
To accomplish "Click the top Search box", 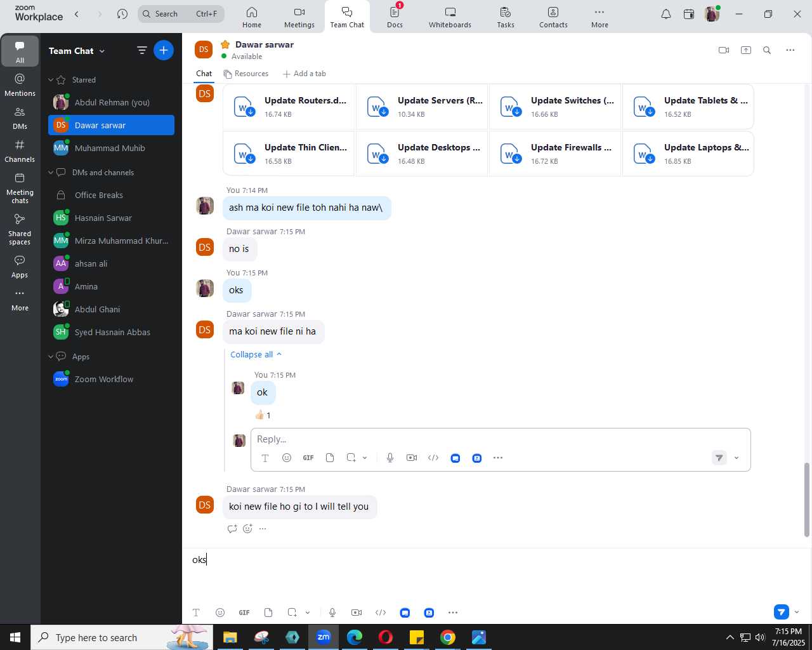I will click(181, 14).
